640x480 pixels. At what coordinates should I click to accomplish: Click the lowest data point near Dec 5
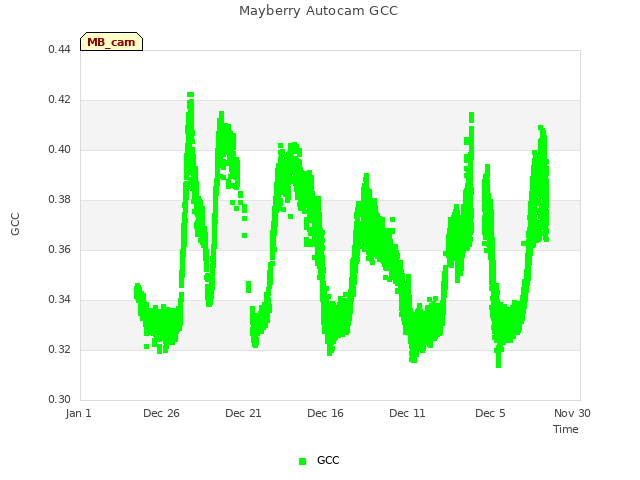point(498,365)
